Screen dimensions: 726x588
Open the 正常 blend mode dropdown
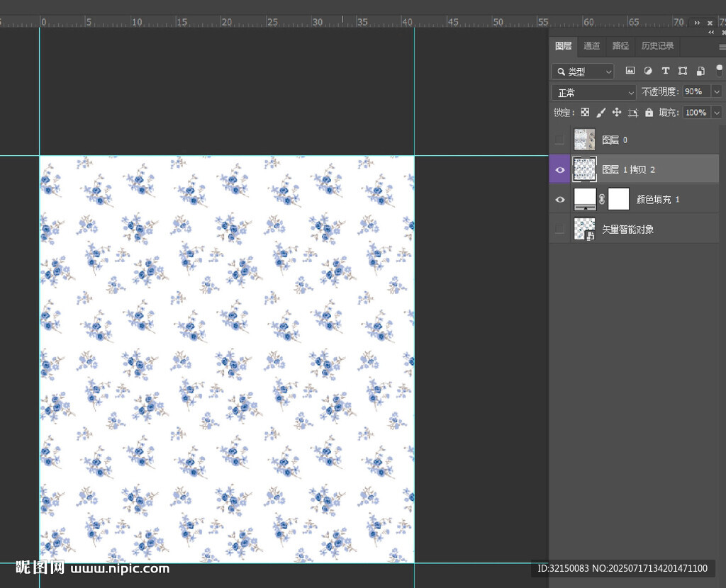[594, 93]
